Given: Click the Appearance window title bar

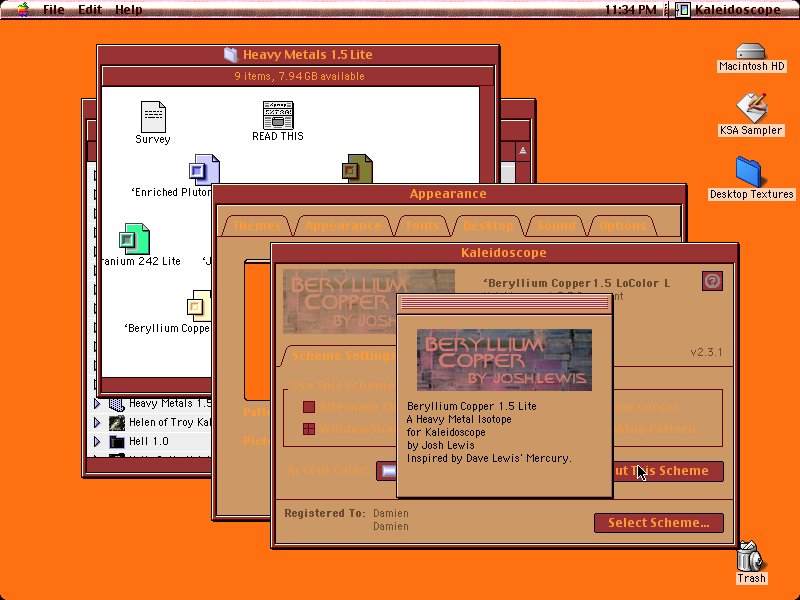Looking at the screenshot, I should tap(448, 194).
